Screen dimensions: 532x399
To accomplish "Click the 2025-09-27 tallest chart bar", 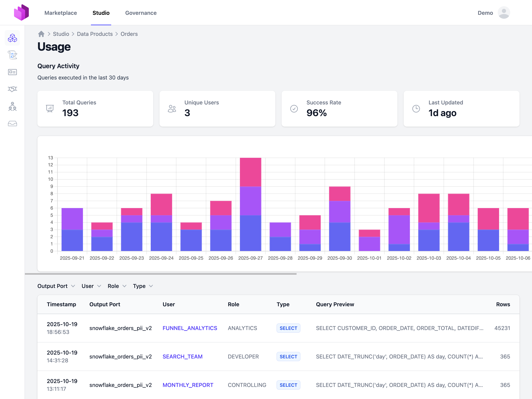I will pos(250,205).
